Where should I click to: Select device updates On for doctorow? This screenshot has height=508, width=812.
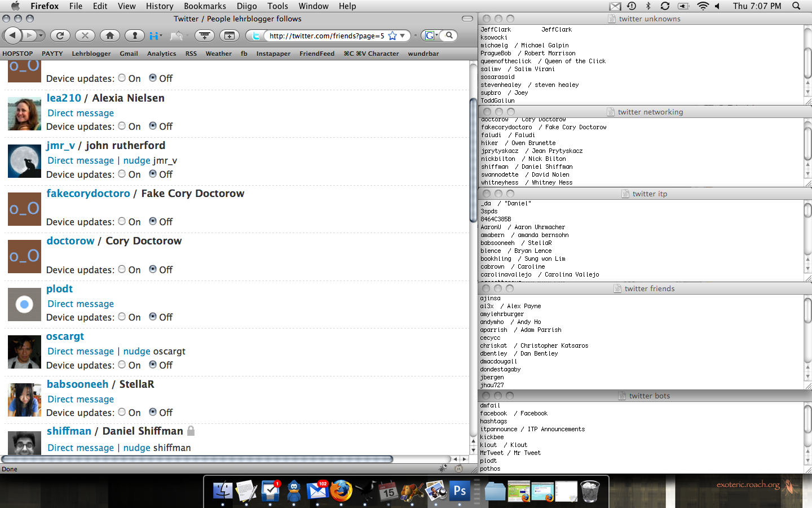pos(122,269)
